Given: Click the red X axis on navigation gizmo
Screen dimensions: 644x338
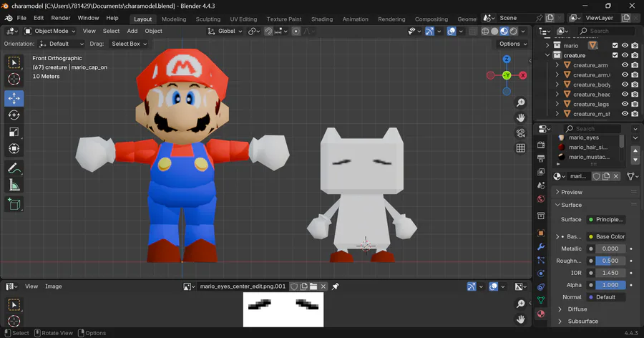Looking at the screenshot, I should point(523,75).
